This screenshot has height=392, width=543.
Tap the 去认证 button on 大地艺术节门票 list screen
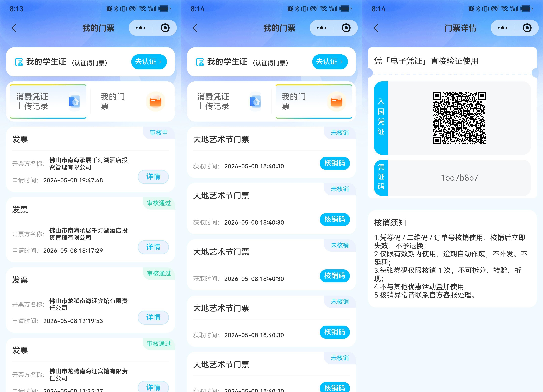point(330,62)
